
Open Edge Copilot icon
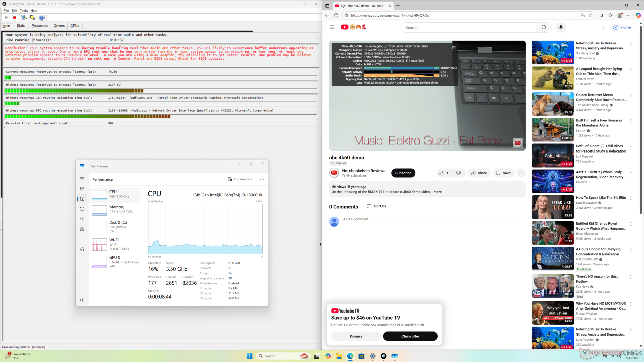[638, 15]
